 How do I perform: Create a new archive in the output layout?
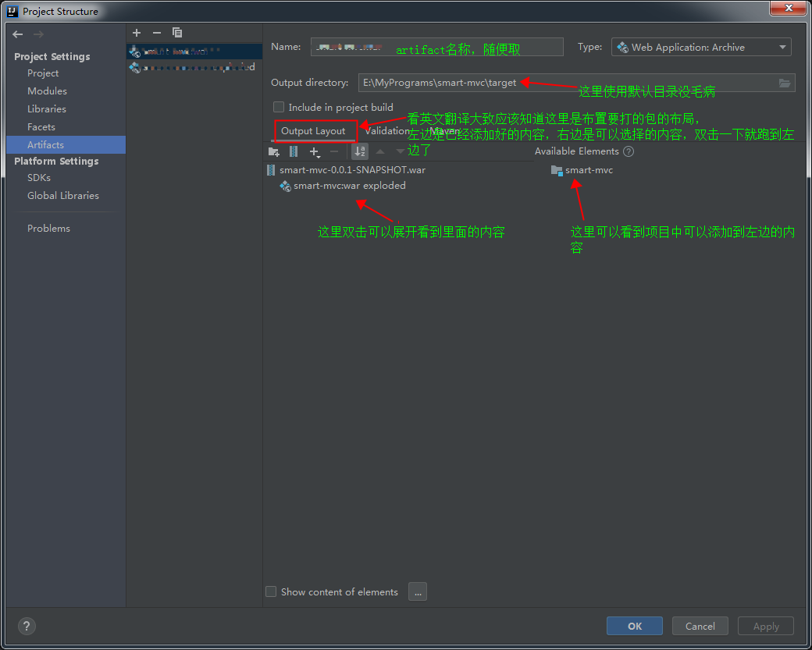tap(294, 151)
